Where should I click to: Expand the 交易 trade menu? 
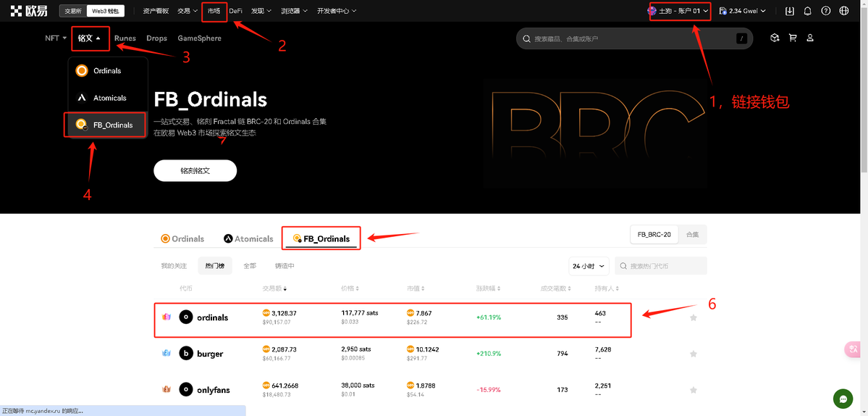click(x=187, y=11)
